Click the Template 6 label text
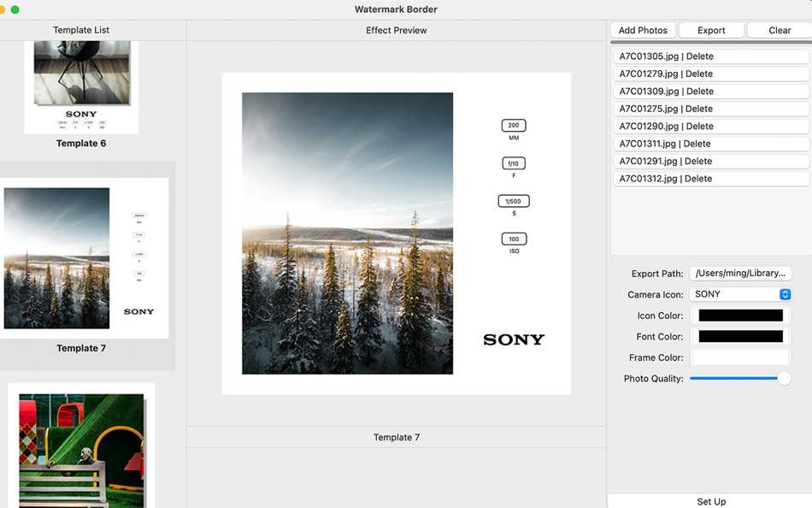 click(x=81, y=143)
